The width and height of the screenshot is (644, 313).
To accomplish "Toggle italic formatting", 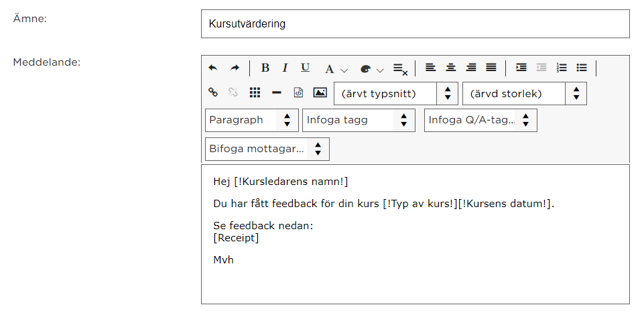I will [x=285, y=68].
